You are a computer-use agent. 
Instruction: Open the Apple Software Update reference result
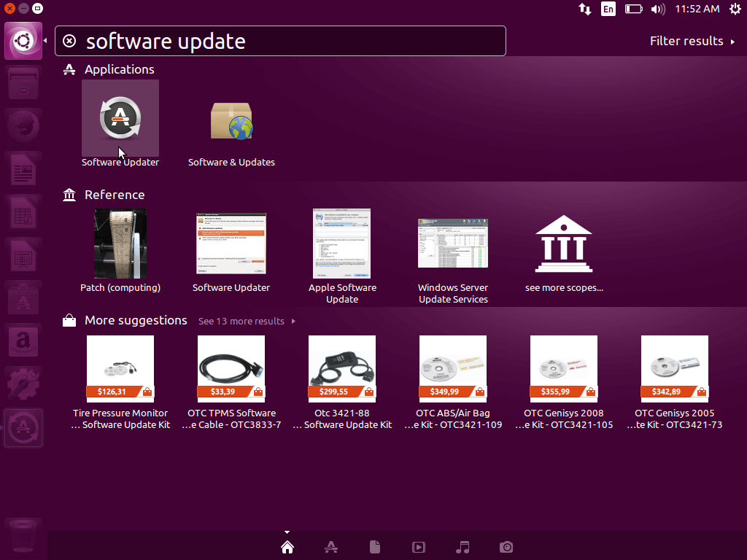tap(342, 244)
